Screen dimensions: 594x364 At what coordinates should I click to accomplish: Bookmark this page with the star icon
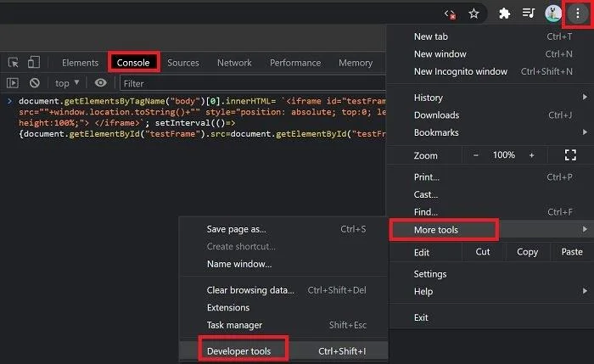[474, 14]
